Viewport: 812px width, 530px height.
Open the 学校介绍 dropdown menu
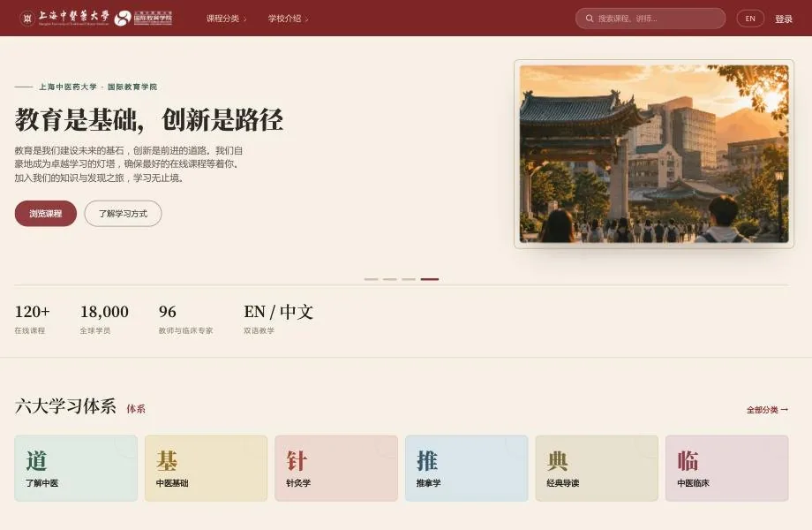click(288, 19)
